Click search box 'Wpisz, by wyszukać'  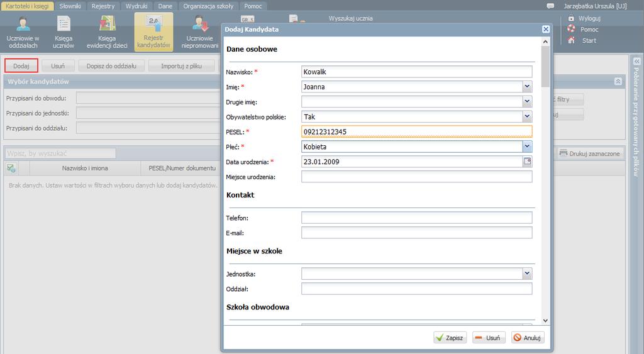[60, 153]
